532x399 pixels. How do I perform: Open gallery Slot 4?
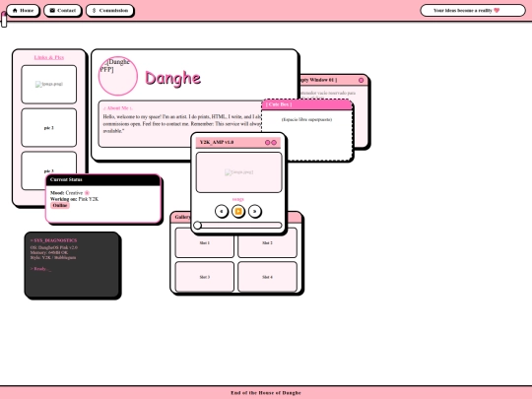pos(267,277)
